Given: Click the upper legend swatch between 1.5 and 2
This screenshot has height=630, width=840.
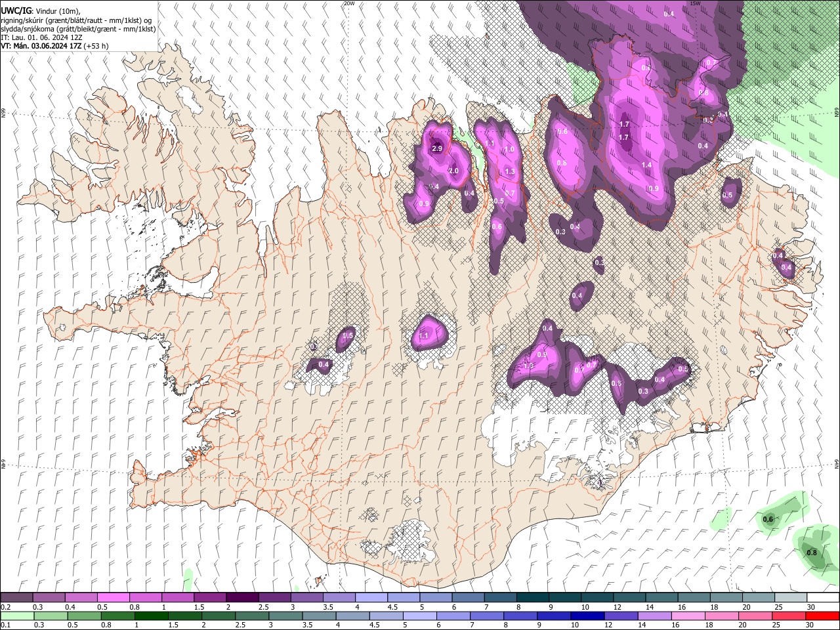Looking at the screenshot, I should 210,598.
